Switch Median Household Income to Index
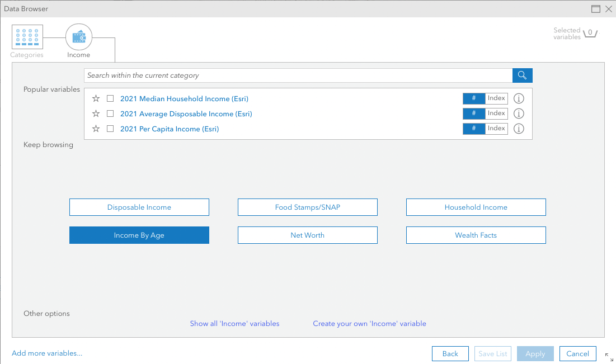 496,98
